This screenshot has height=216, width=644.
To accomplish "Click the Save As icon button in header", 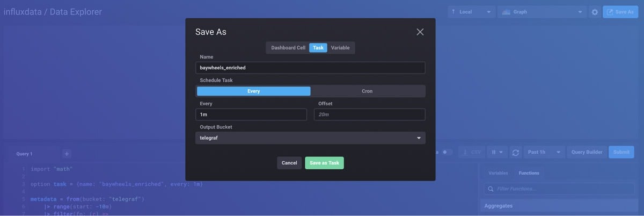I will click(x=620, y=12).
